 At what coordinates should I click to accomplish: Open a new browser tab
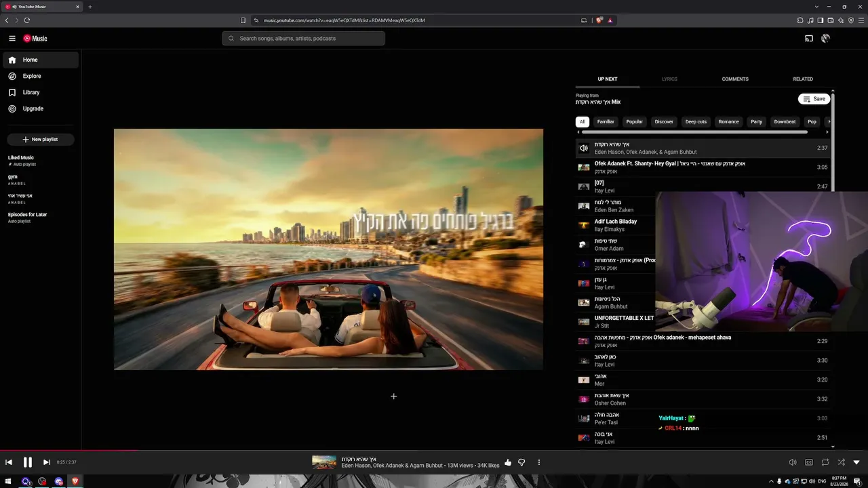click(90, 7)
